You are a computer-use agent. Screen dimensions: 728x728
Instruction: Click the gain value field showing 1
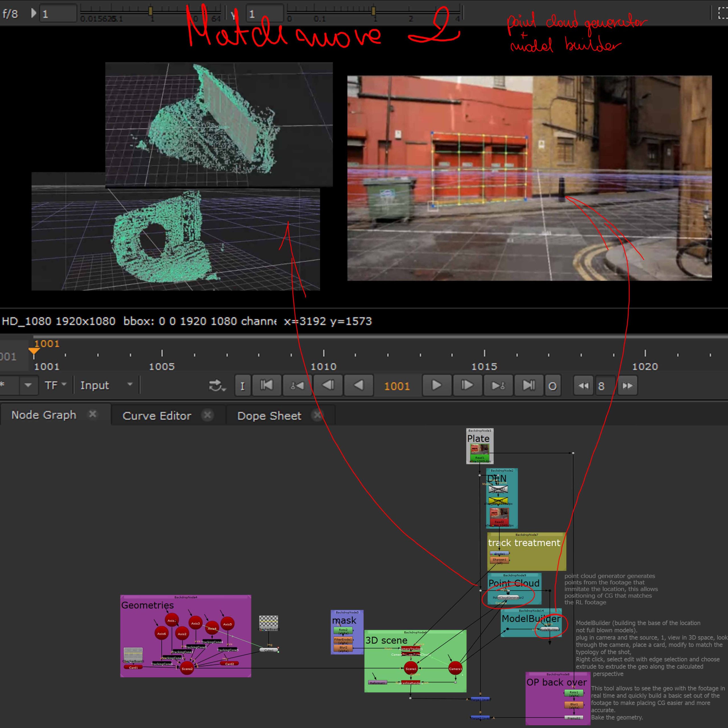coord(58,14)
